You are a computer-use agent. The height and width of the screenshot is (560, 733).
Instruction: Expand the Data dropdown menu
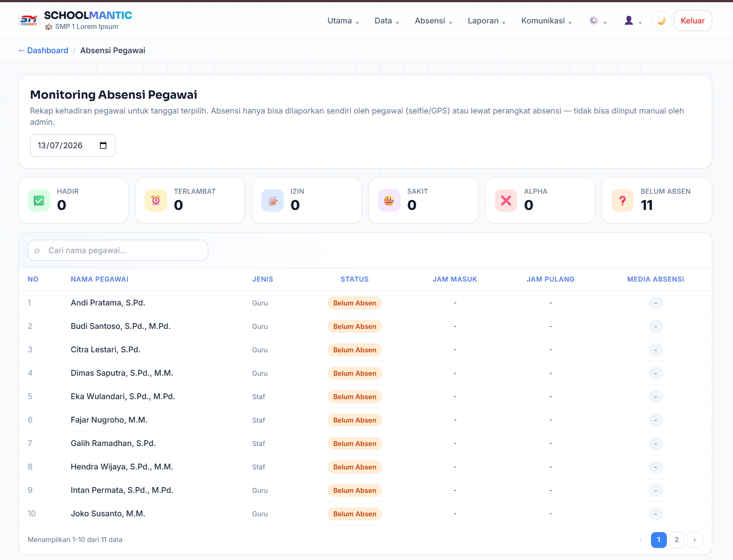pyautogui.click(x=387, y=21)
